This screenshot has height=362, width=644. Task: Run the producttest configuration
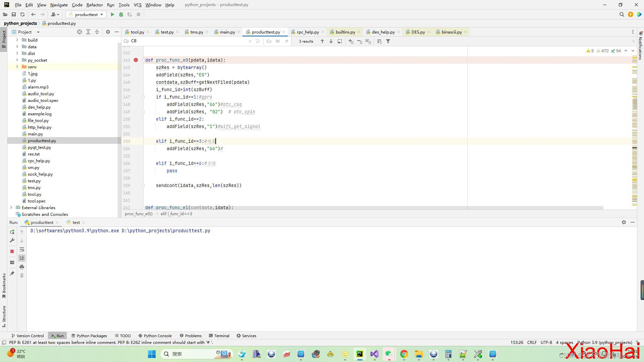(112, 14)
